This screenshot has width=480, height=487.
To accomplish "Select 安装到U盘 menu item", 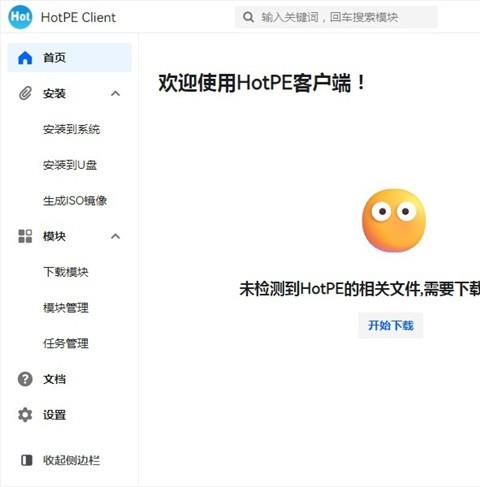I will point(70,165).
